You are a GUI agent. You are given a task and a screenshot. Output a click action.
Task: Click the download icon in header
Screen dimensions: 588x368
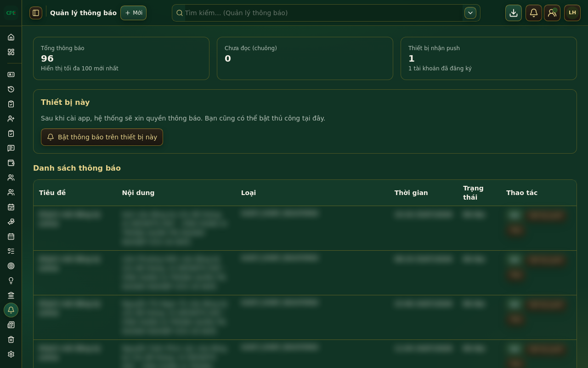click(514, 13)
